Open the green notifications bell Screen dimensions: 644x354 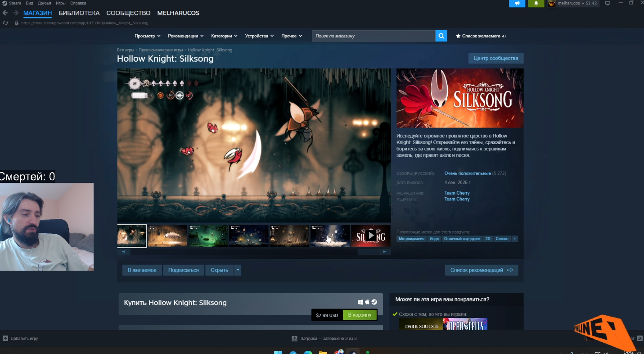[x=536, y=4]
